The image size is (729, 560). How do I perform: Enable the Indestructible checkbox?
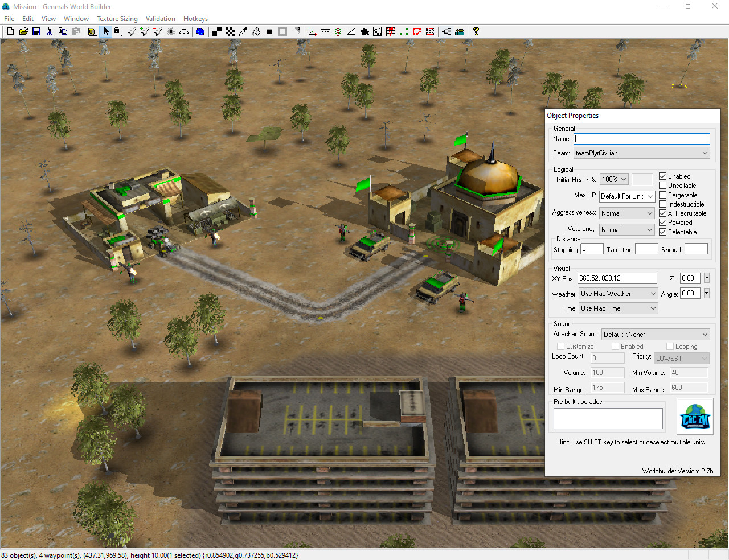click(663, 204)
